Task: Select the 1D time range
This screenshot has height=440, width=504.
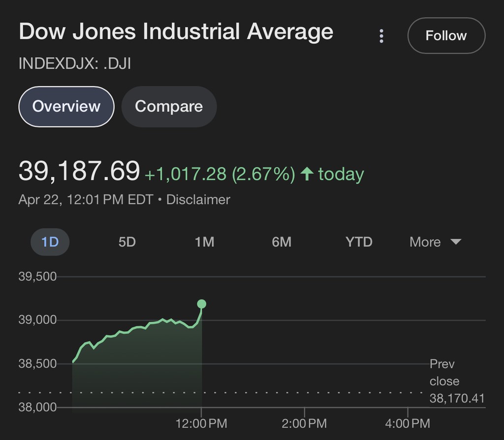Action: pyautogui.click(x=50, y=242)
